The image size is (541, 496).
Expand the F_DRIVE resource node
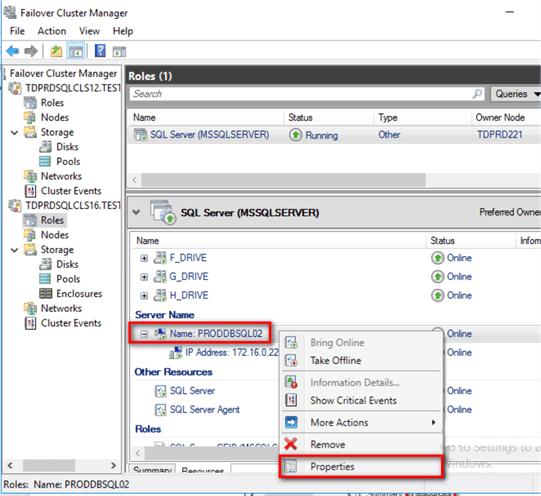[x=144, y=258]
